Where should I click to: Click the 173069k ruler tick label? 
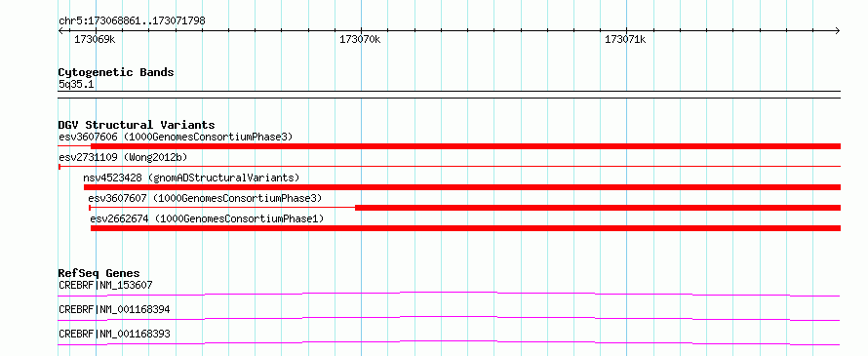click(x=95, y=39)
